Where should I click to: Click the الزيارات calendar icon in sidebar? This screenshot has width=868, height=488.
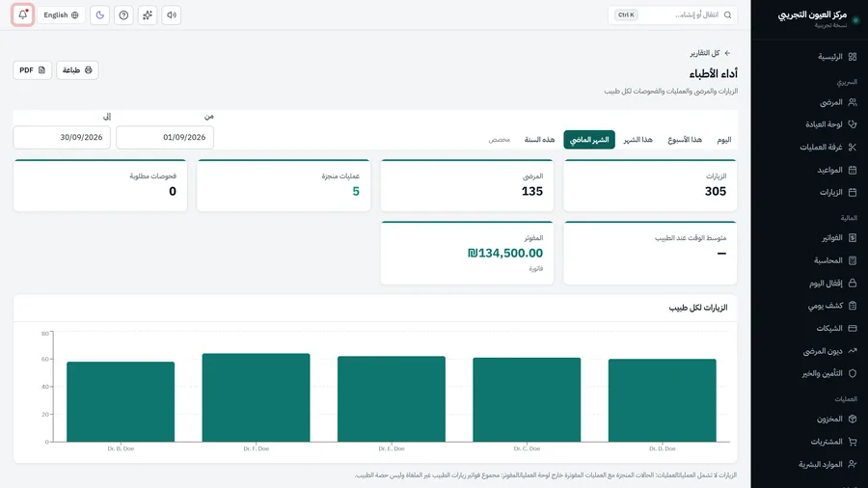click(x=853, y=192)
